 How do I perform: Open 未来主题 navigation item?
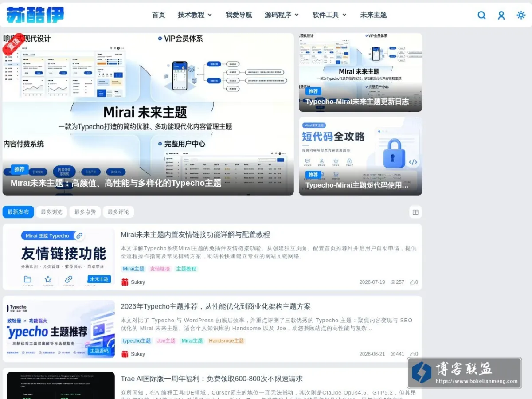(x=373, y=15)
